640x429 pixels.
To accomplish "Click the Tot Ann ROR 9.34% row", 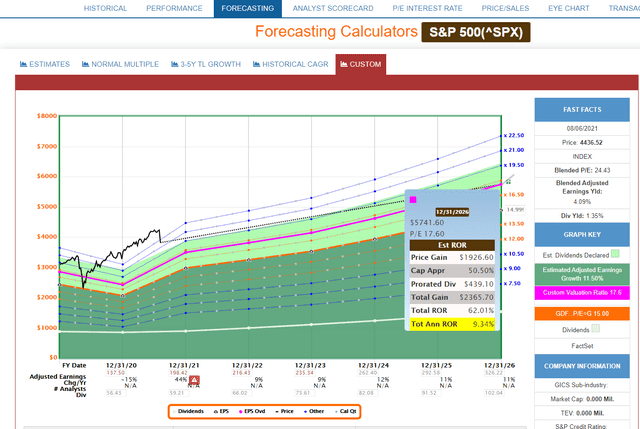I will [452, 324].
